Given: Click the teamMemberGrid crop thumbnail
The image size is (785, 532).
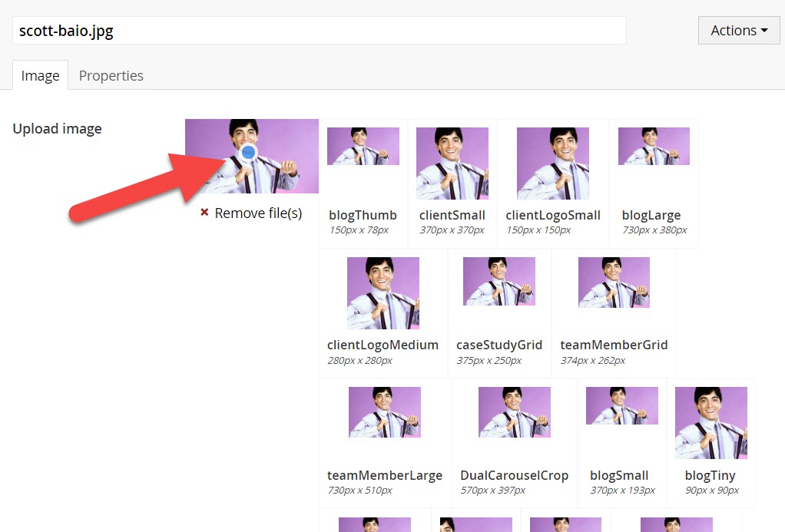Looking at the screenshot, I should click(614, 283).
